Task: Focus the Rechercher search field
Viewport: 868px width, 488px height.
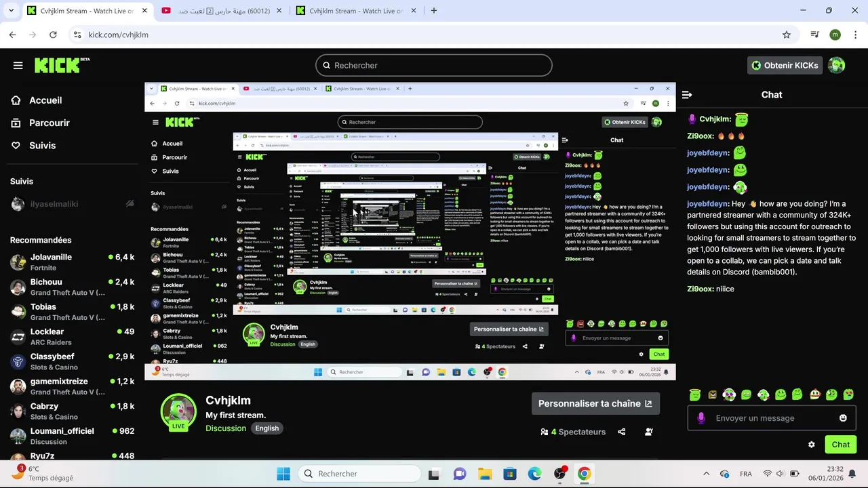Action: pos(434,66)
